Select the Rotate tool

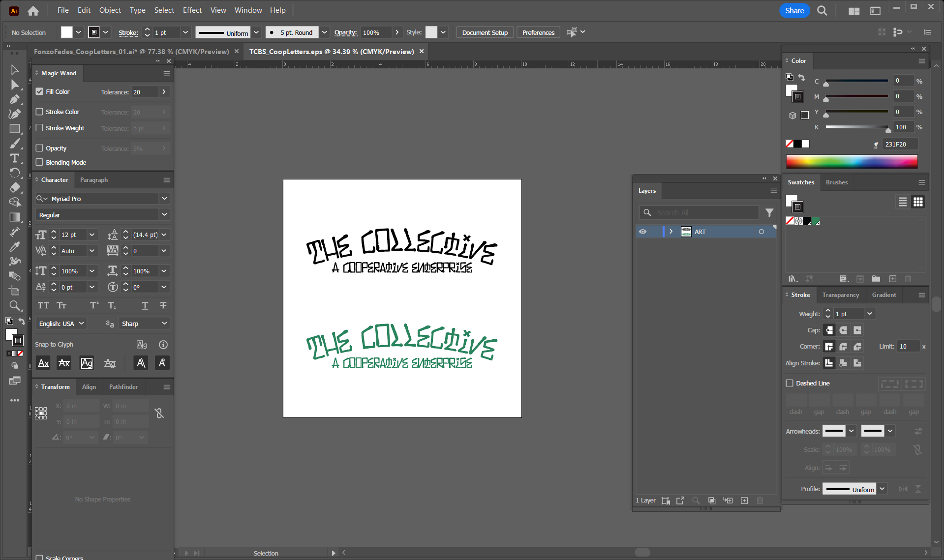15,173
